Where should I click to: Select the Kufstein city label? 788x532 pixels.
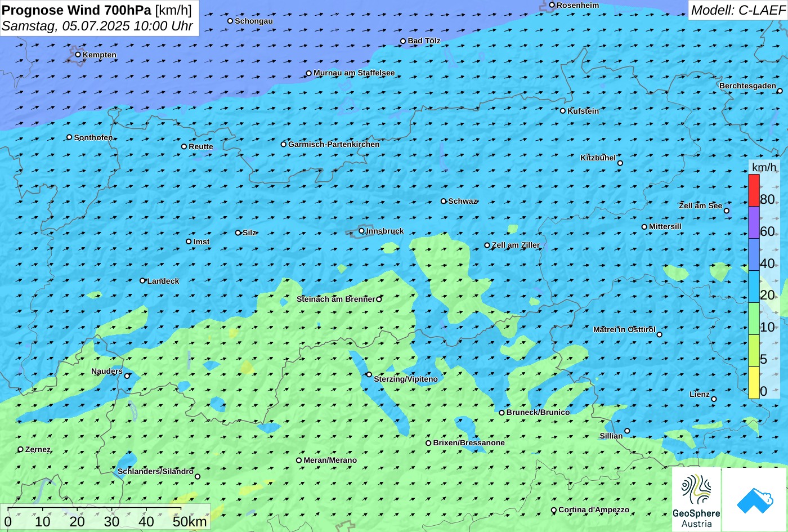tap(583, 111)
